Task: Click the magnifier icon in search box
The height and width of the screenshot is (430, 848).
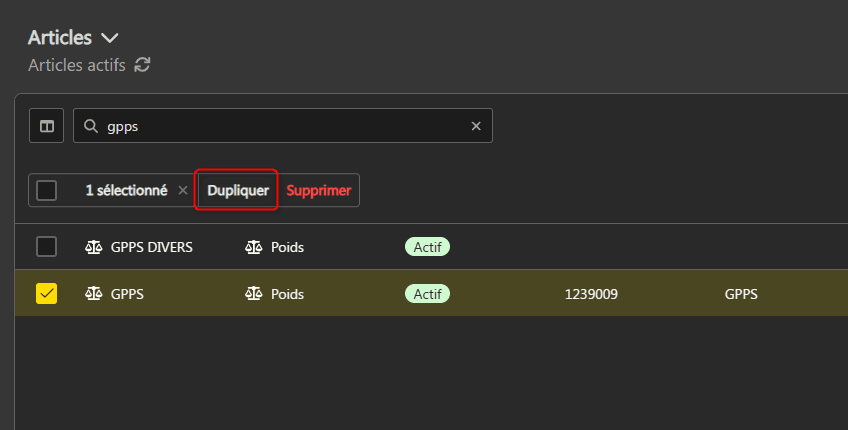Action: click(91, 126)
